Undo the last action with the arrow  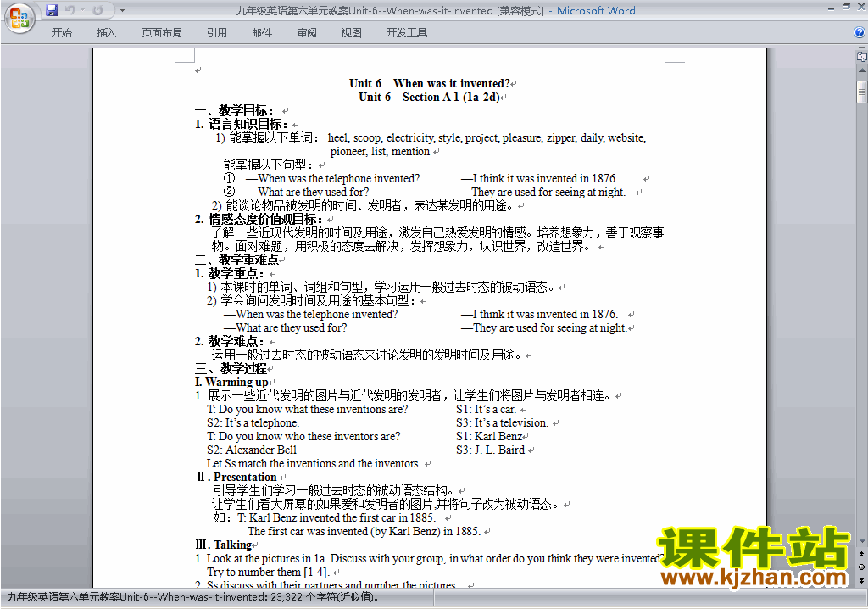click(70, 10)
